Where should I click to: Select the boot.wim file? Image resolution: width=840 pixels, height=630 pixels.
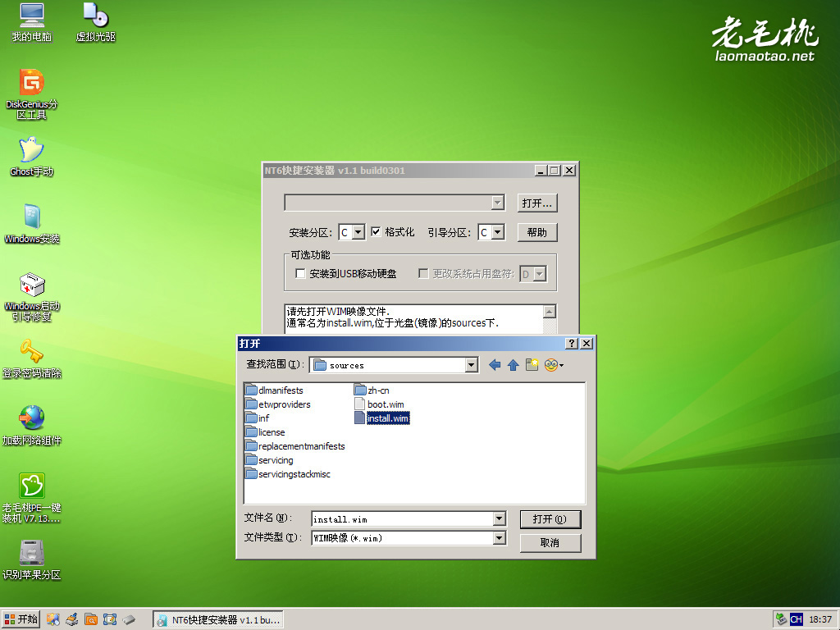[379, 404]
